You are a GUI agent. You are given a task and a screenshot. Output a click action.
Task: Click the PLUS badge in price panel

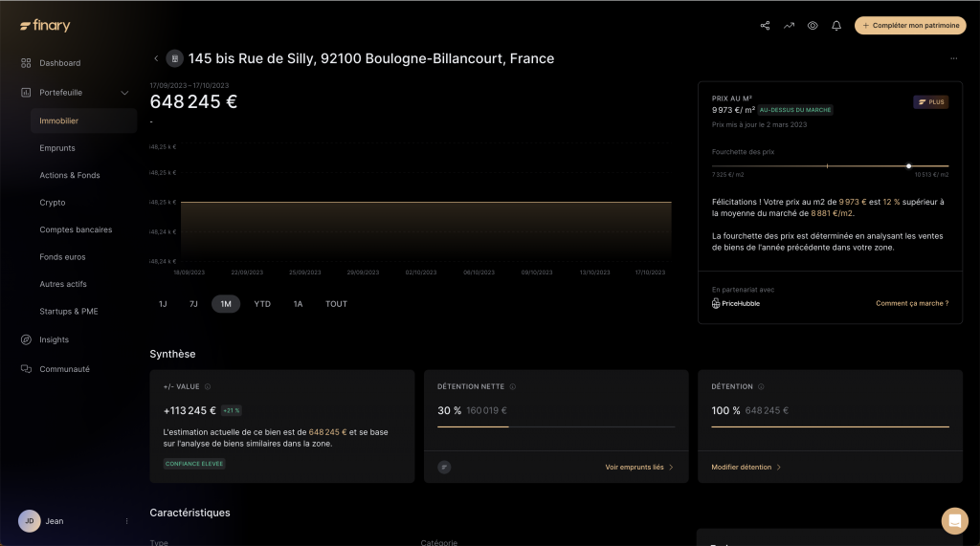tap(931, 101)
